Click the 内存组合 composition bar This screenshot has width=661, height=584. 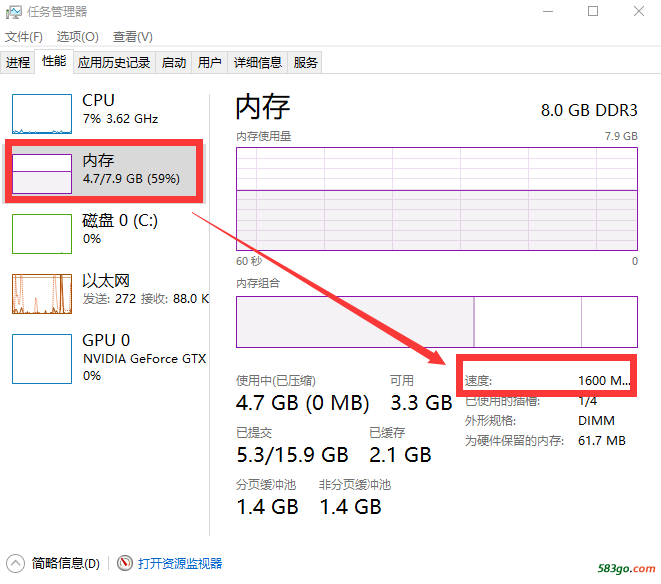pos(437,322)
